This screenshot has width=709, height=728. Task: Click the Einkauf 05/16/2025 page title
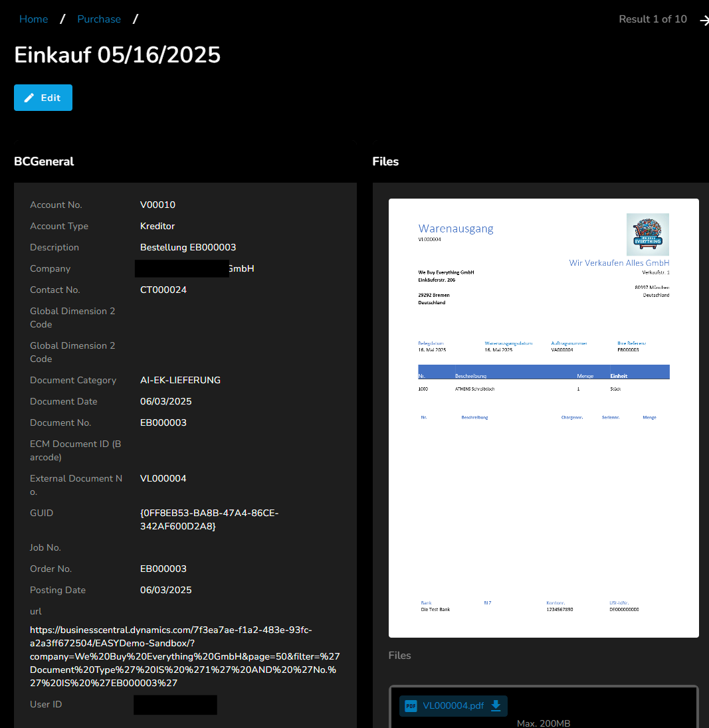click(117, 55)
